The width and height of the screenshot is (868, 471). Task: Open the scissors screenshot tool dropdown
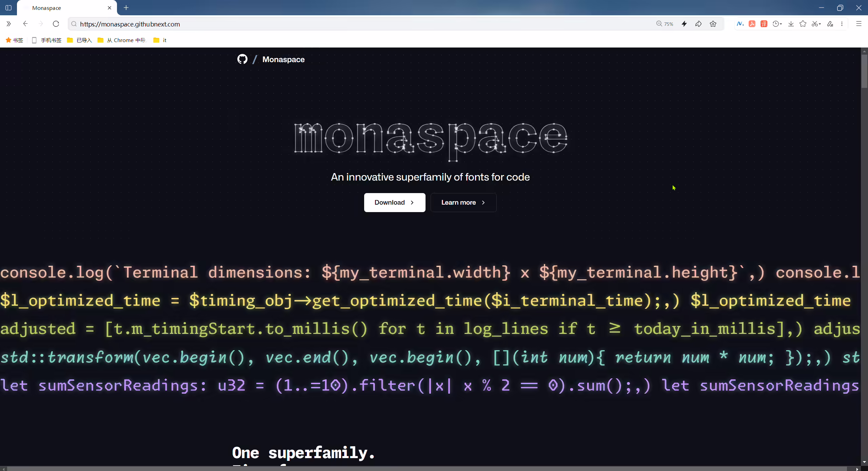click(x=816, y=24)
